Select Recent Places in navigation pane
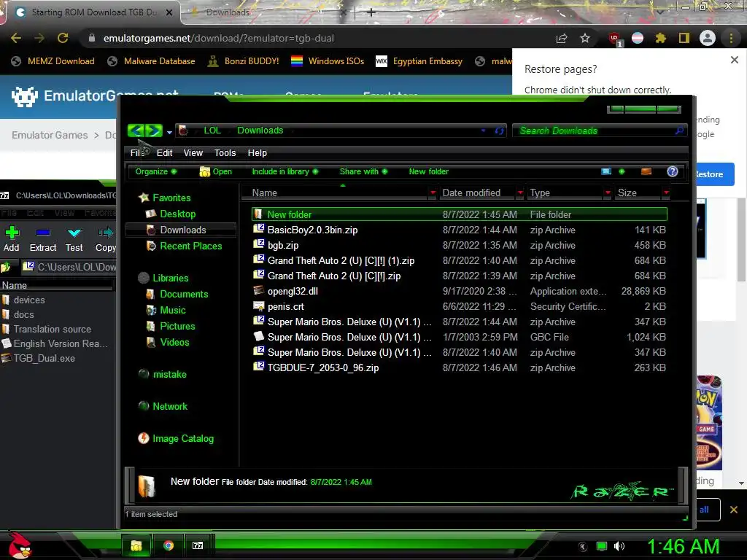Image resolution: width=747 pixels, height=560 pixels. tap(191, 246)
